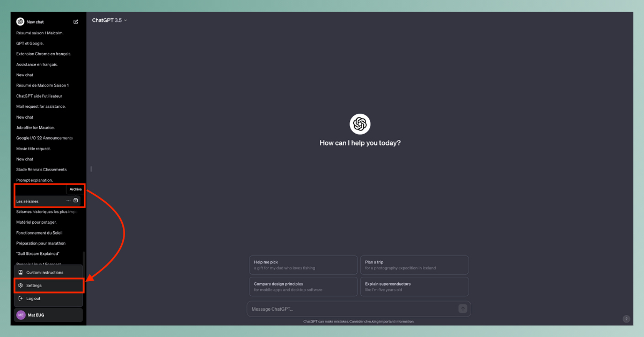Open the 'Les séismes' conversation
The width and height of the screenshot is (644, 337).
27,201
